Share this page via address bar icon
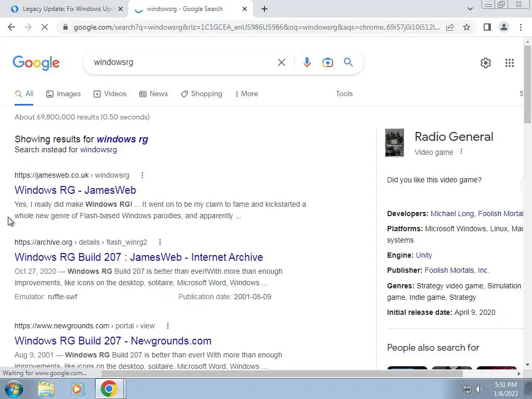This screenshot has height=399, width=532. click(450, 27)
